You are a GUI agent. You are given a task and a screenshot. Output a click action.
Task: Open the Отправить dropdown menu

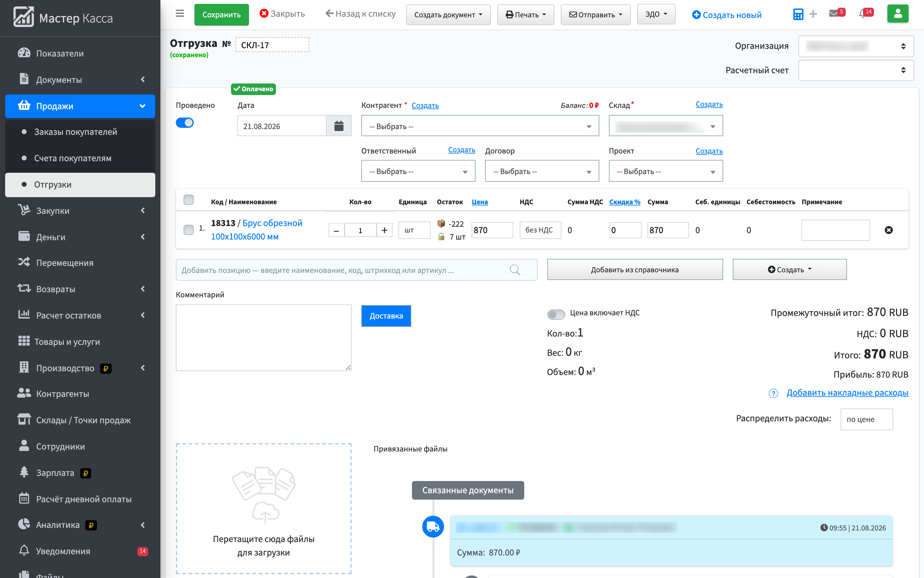(595, 14)
